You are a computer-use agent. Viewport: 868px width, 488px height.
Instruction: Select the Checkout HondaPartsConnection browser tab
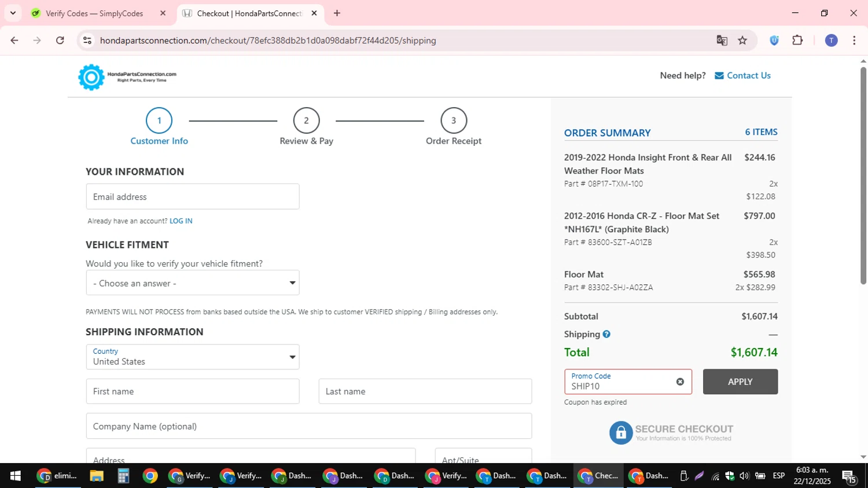250,13
